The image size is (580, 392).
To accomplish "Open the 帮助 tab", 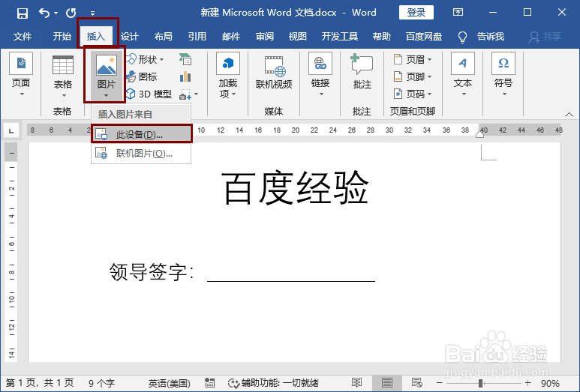I will 381,37.
